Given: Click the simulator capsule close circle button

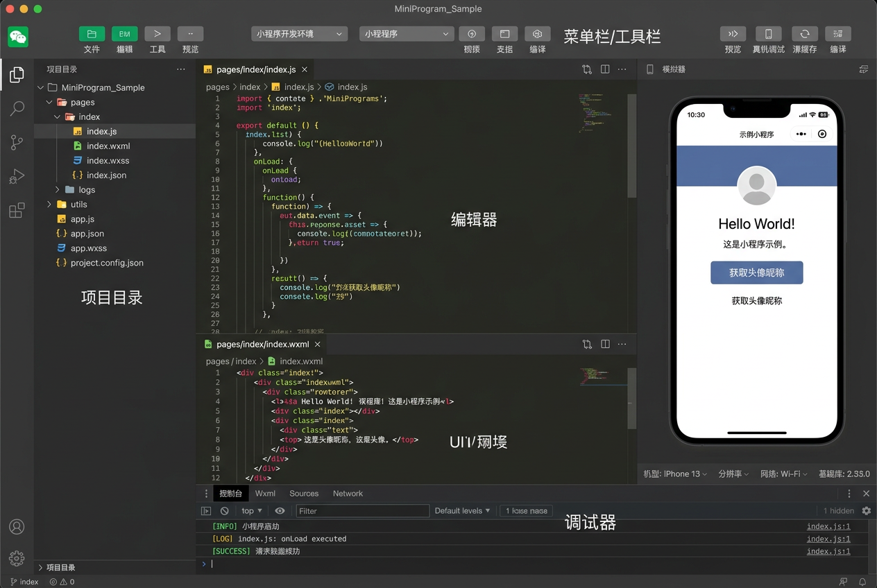Looking at the screenshot, I should point(822,134).
